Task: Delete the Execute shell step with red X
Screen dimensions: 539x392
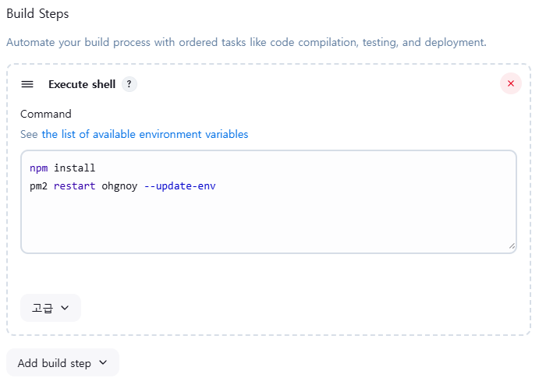Action: coord(510,83)
